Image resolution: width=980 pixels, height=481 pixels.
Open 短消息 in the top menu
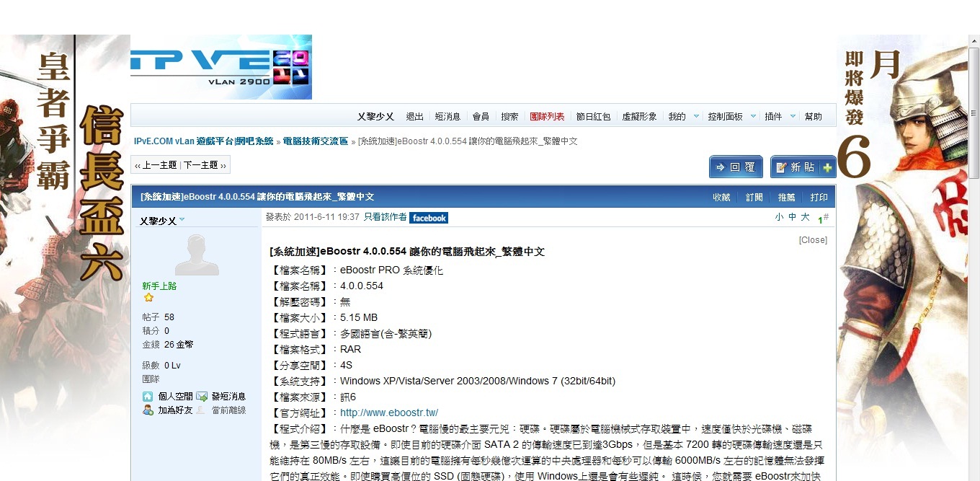click(447, 116)
